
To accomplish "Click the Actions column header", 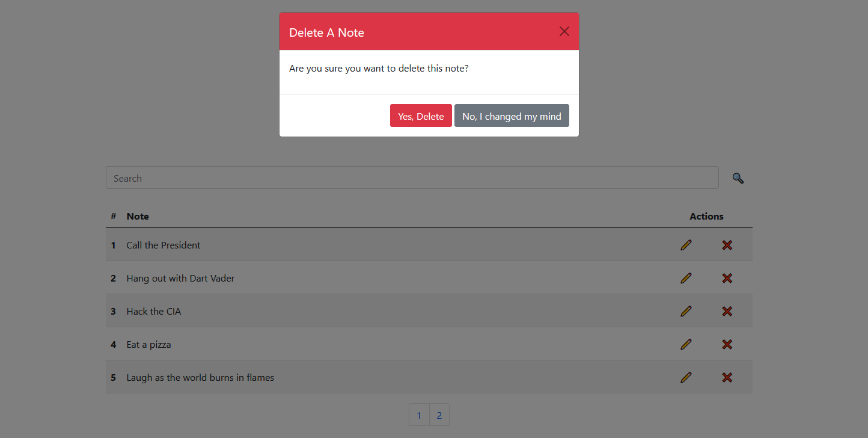I will pos(706,216).
